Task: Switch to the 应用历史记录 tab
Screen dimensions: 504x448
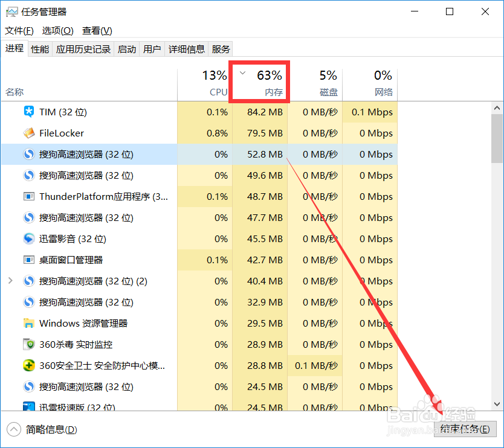Action: (83, 49)
